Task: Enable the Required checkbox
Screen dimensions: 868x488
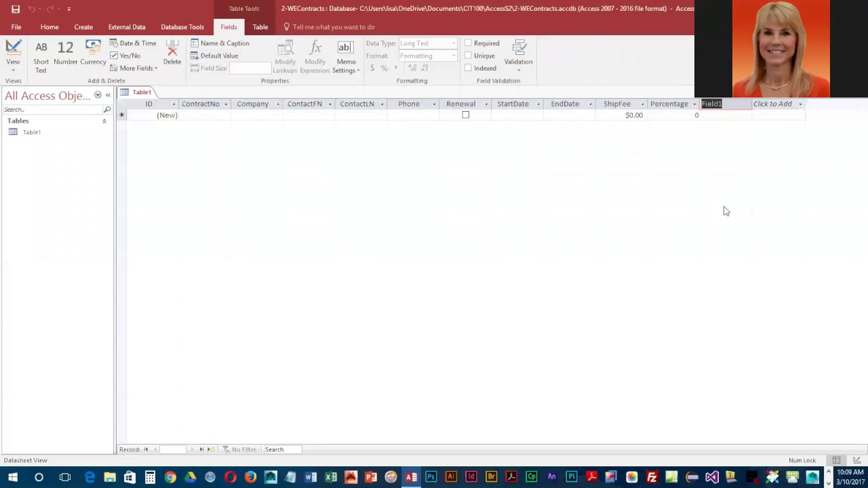Action: [x=468, y=43]
